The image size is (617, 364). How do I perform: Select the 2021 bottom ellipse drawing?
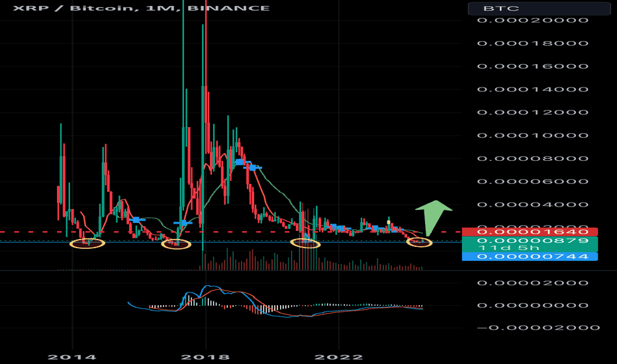[x=305, y=244]
